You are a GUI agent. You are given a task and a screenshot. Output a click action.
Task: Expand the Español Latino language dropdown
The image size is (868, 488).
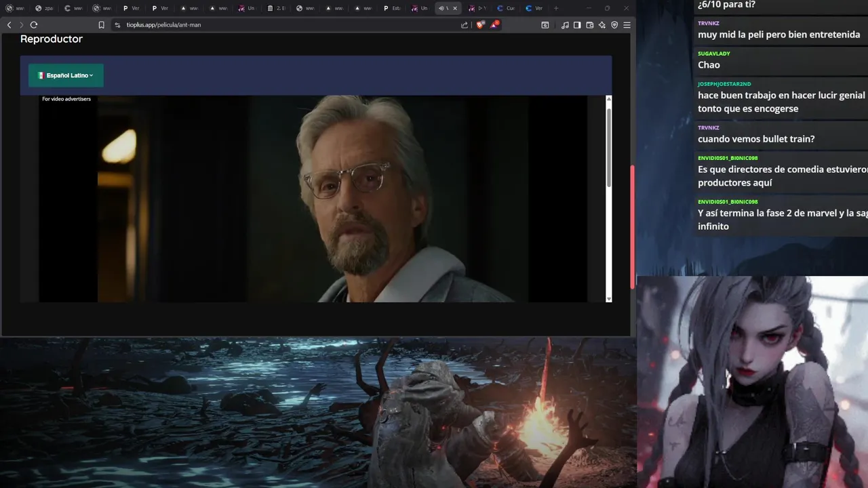click(x=66, y=75)
